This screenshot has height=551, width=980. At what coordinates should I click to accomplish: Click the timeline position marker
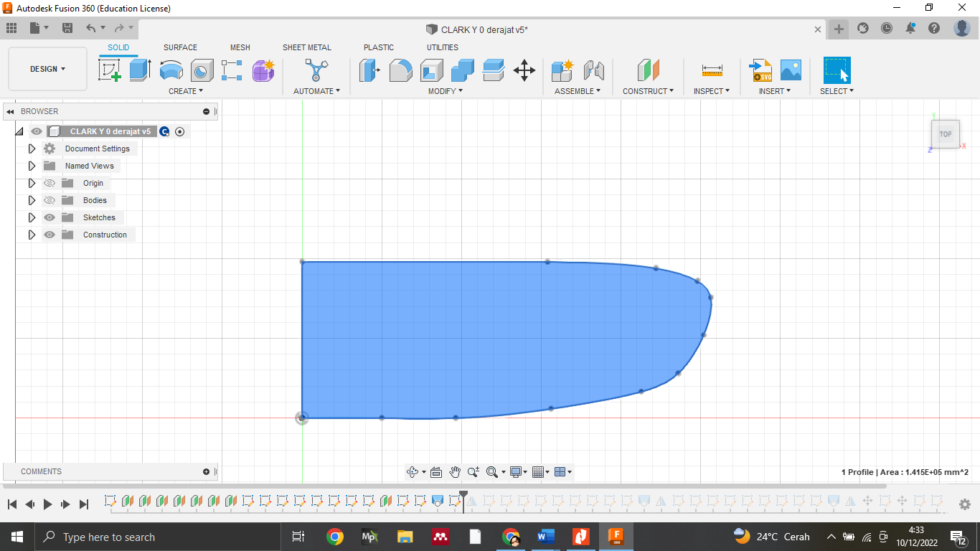click(463, 496)
